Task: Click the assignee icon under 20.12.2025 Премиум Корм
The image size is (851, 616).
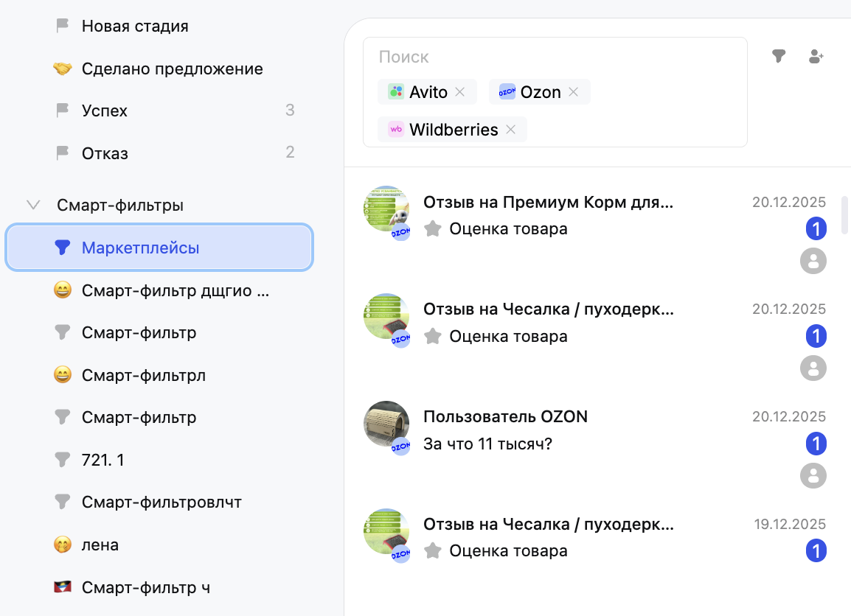Action: pos(813,261)
